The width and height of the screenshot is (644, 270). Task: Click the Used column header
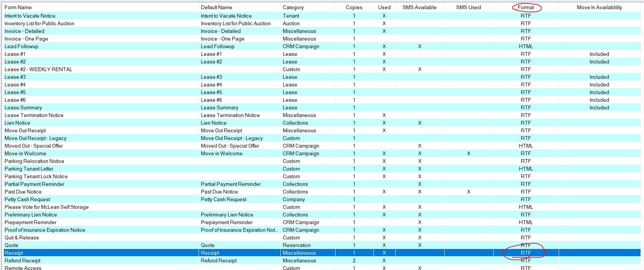click(x=384, y=7)
